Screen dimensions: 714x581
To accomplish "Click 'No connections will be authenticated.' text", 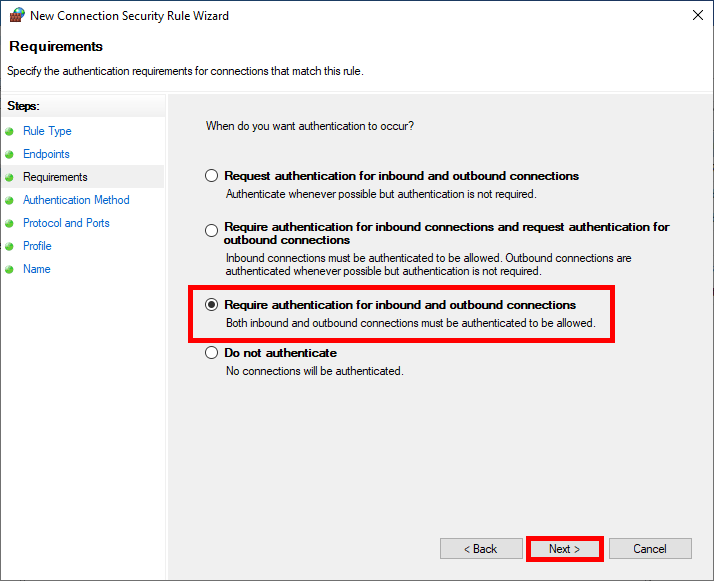I will pyautogui.click(x=315, y=371).
